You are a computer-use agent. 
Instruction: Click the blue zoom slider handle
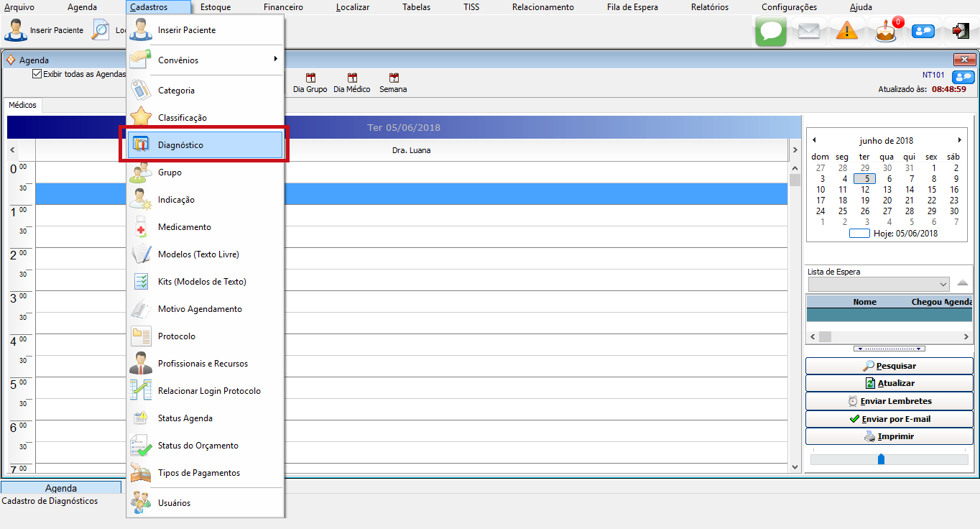881,459
